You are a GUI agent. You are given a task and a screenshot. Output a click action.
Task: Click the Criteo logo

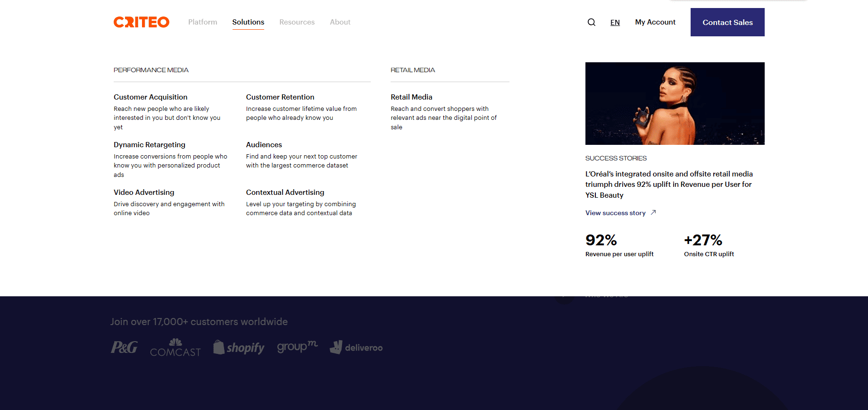tap(141, 22)
